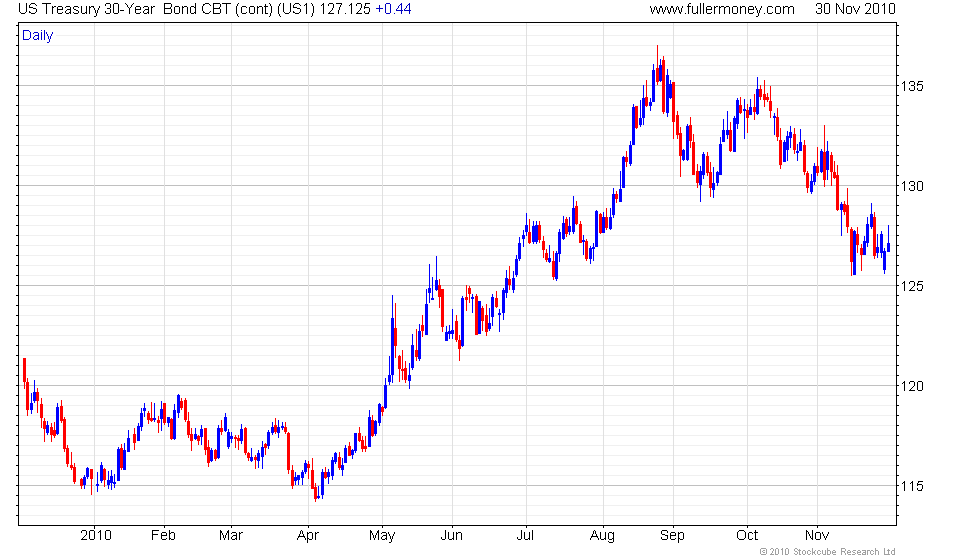The height and width of the screenshot is (560, 980).
Task: Click the 125 price axis label
Action: click(x=912, y=286)
